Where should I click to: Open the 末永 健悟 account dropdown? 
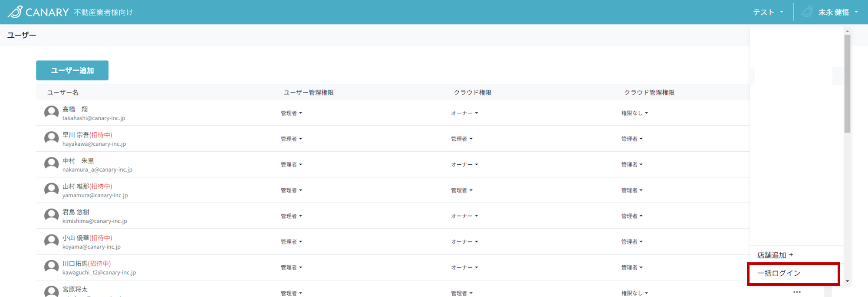tap(838, 12)
